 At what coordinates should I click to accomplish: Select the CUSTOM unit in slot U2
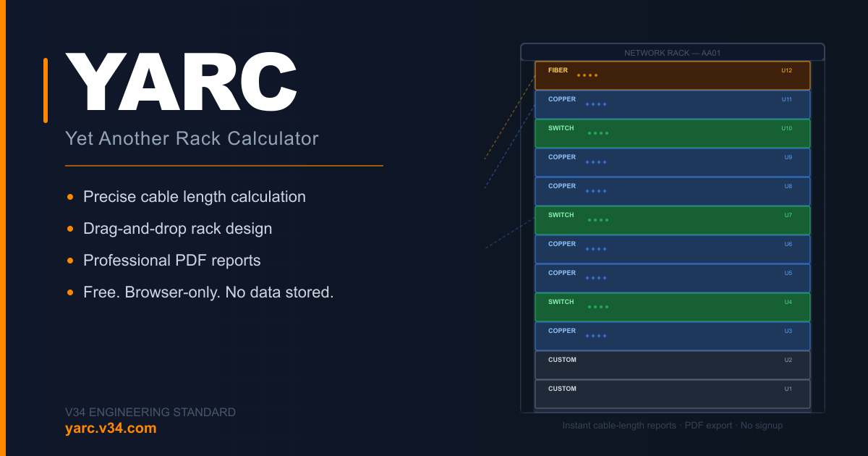pos(673,365)
